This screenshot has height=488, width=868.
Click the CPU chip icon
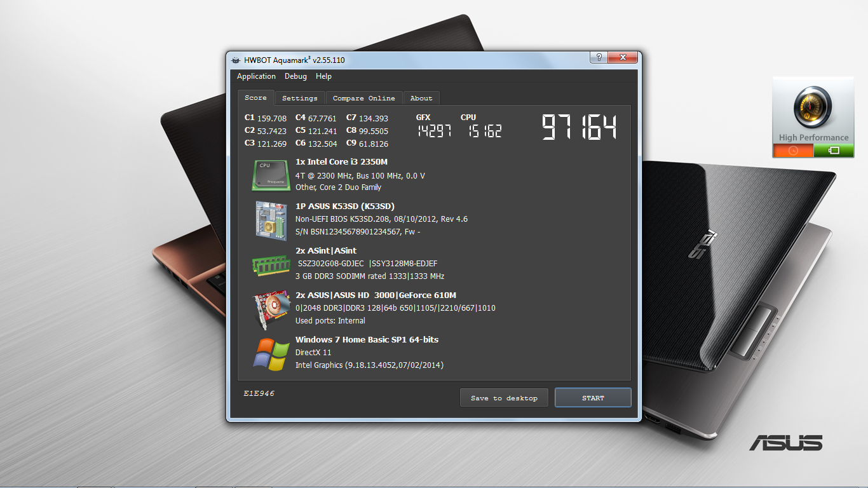pyautogui.click(x=271, y=175)
